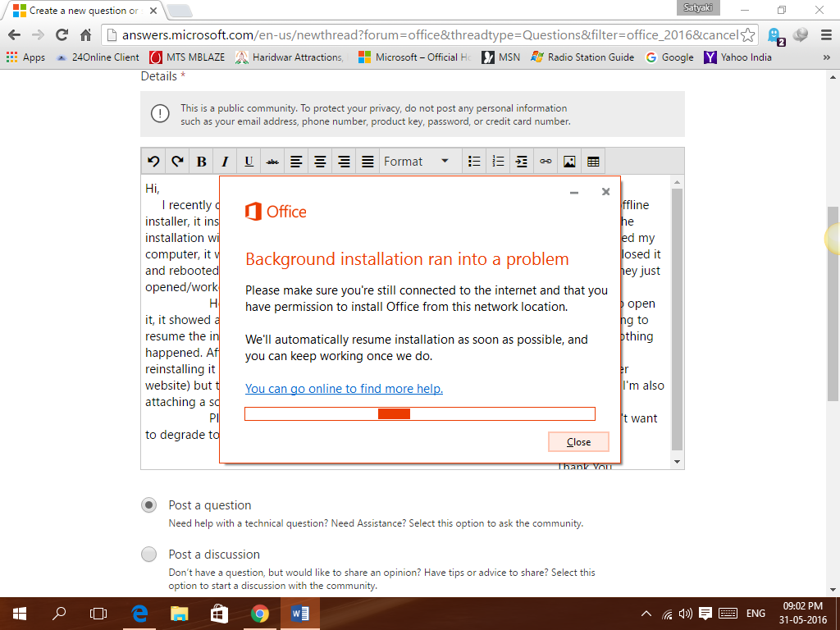Toggle underline formatting
Screen dimensions: 840x630
coord(249,162)
